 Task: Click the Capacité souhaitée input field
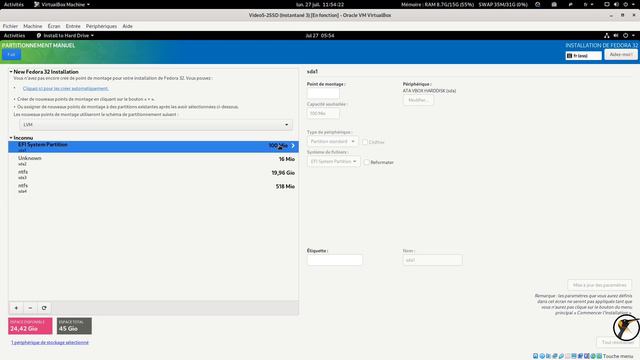(x=323, y=113)
